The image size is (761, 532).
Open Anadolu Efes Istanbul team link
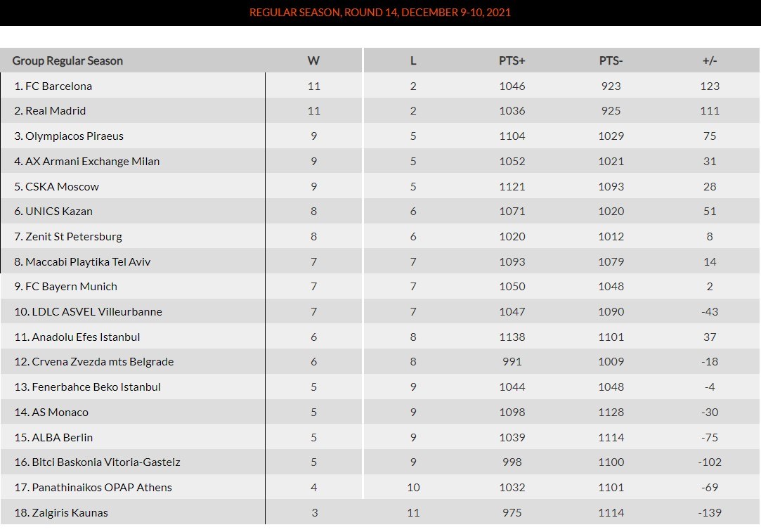click(x=86, y=337)
